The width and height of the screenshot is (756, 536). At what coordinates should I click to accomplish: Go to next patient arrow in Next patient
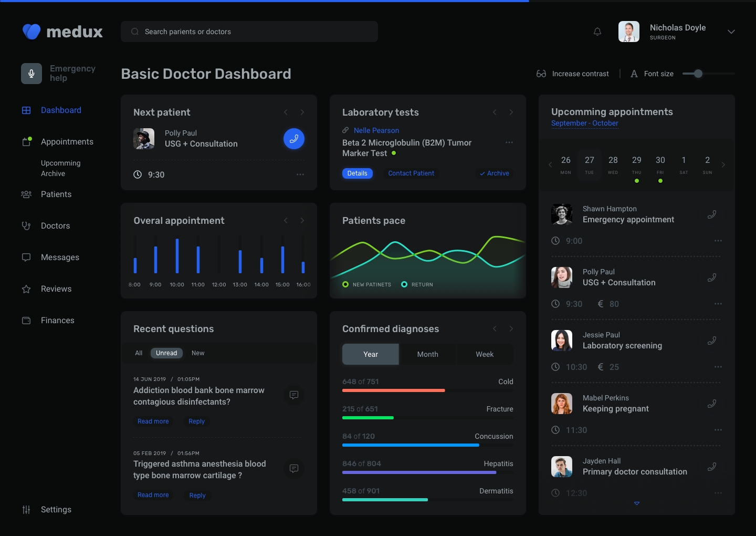point(302,112)
